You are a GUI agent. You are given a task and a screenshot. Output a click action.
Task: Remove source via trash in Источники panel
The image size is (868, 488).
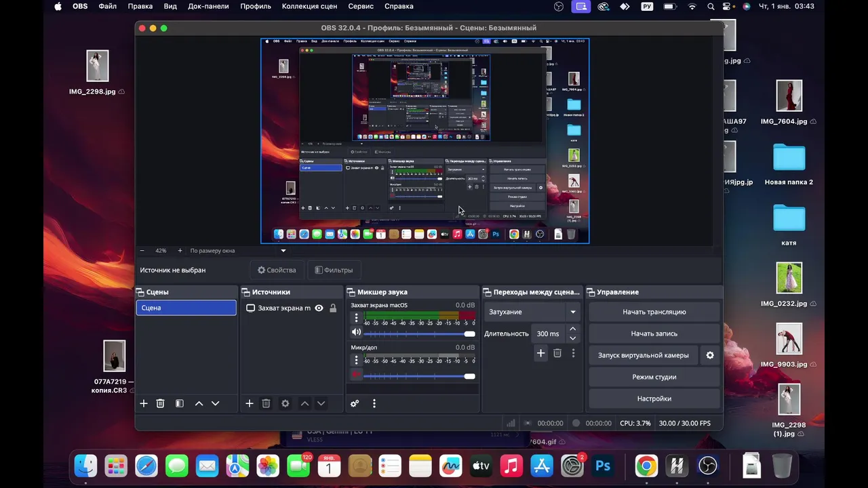[266, 403]
